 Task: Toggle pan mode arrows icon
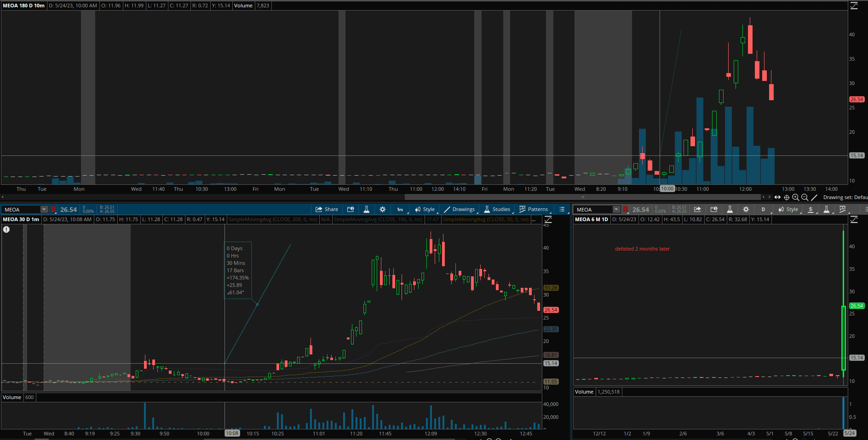click(x=777, y=197)
